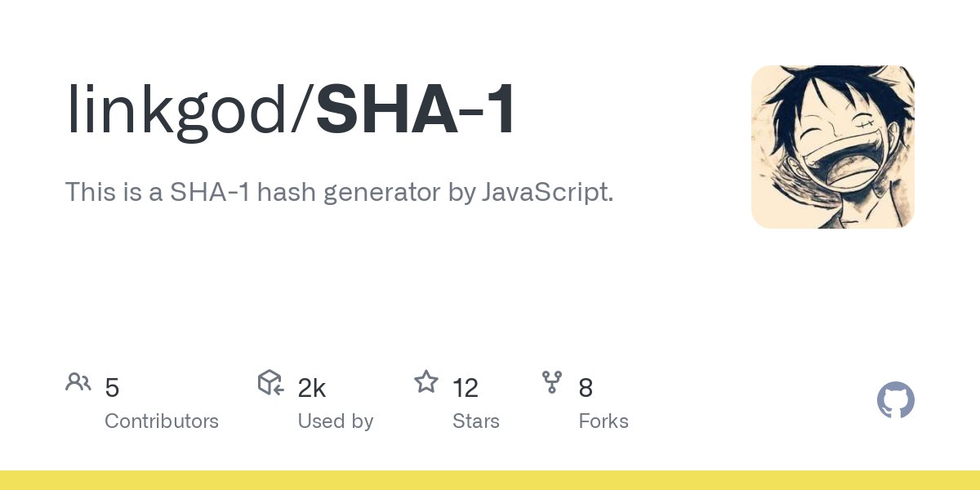Click the word JavaScript in the description
Image resolution: width=980 pixels, height=490 pixels.
click(546, 193)
